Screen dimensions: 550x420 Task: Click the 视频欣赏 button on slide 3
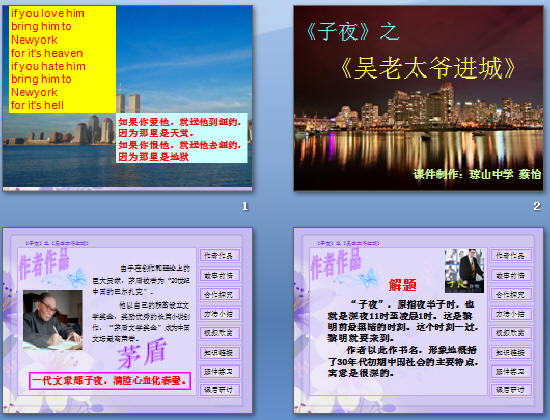click(219, 333)
